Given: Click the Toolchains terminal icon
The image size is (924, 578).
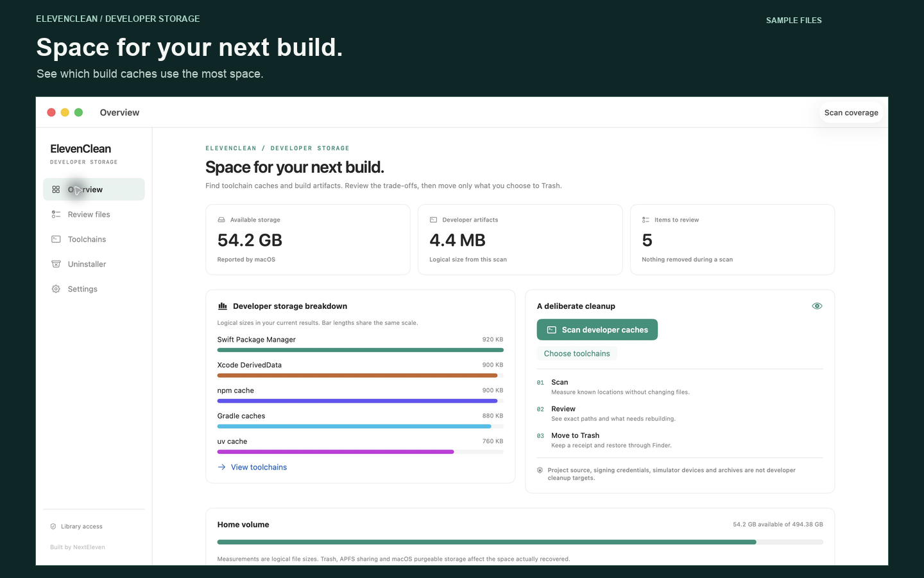Looking at the screenshot, I should click(x=56, y=240).
